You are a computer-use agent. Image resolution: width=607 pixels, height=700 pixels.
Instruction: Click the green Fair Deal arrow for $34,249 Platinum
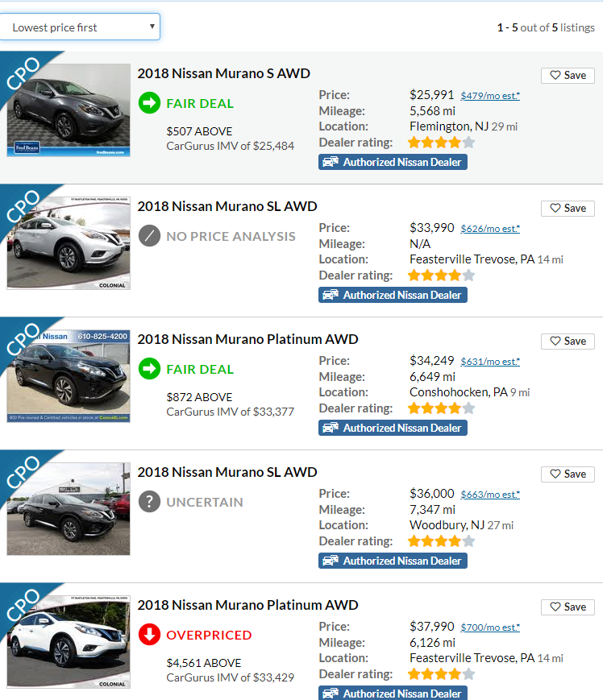(149, 369)
